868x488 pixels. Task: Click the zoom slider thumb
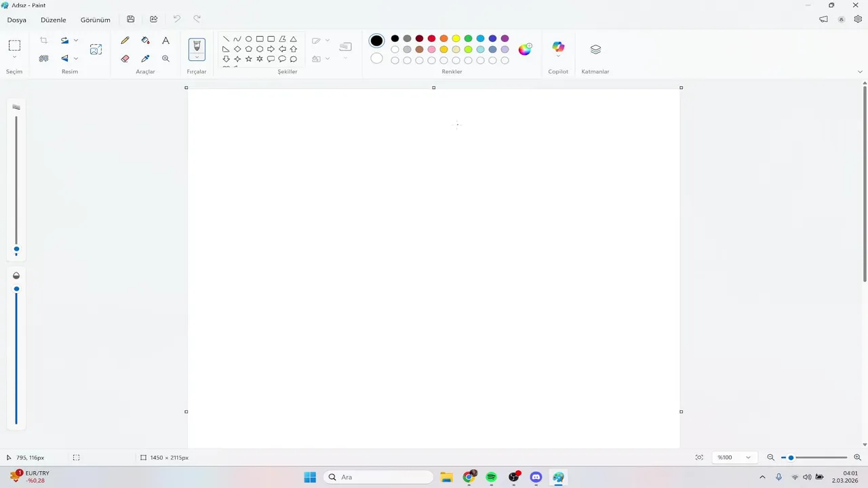pos(791,457)
